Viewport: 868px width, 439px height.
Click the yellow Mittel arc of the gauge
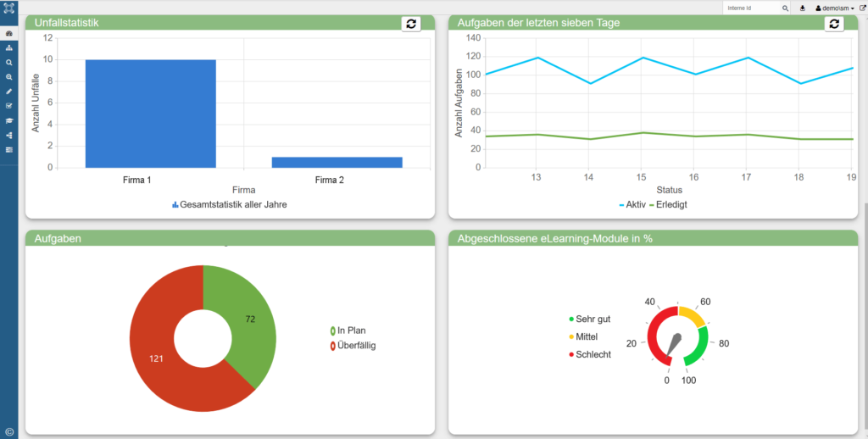tap(693, 315)
